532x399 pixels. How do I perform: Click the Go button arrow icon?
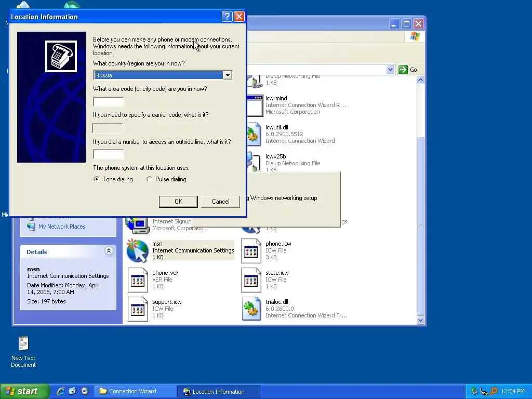tap(403, 70)
